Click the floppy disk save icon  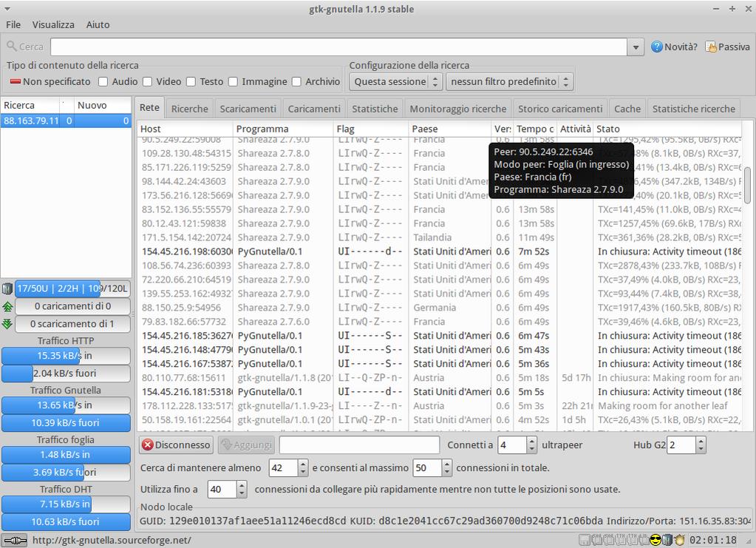[x=584, y=540]
